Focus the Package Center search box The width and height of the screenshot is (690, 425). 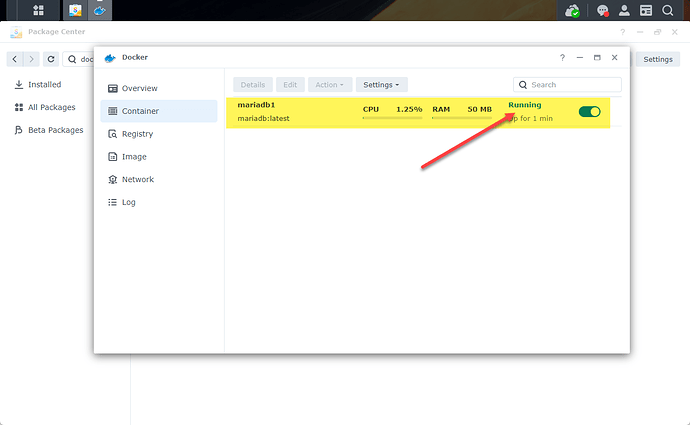(78, 59)
